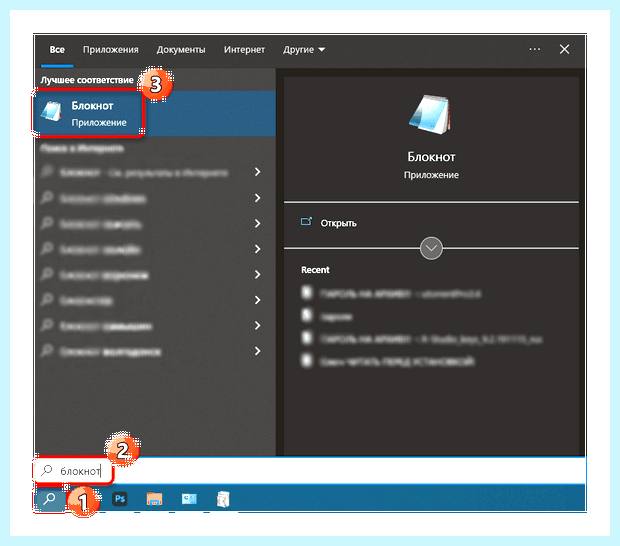The height and width of the screenshot is (546, 620).
Task: Expand the seventh web suggestion arrow
Action: pos(257,325)
